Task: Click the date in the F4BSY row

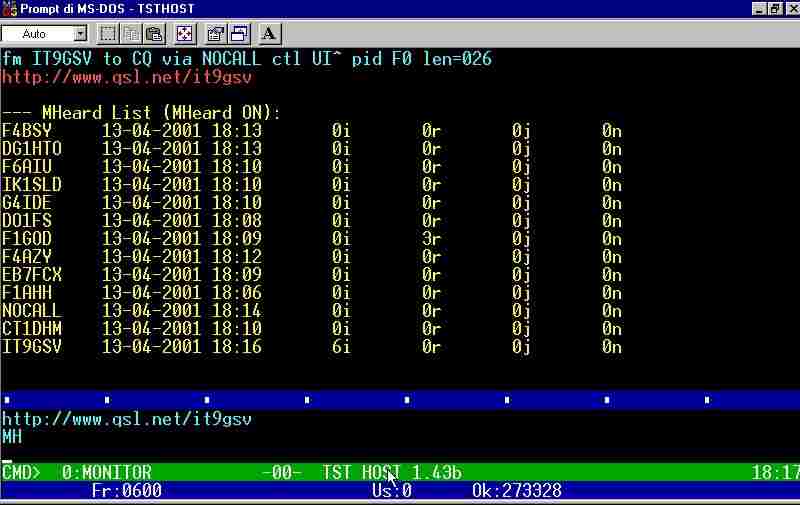Action: tap(152, 131)
